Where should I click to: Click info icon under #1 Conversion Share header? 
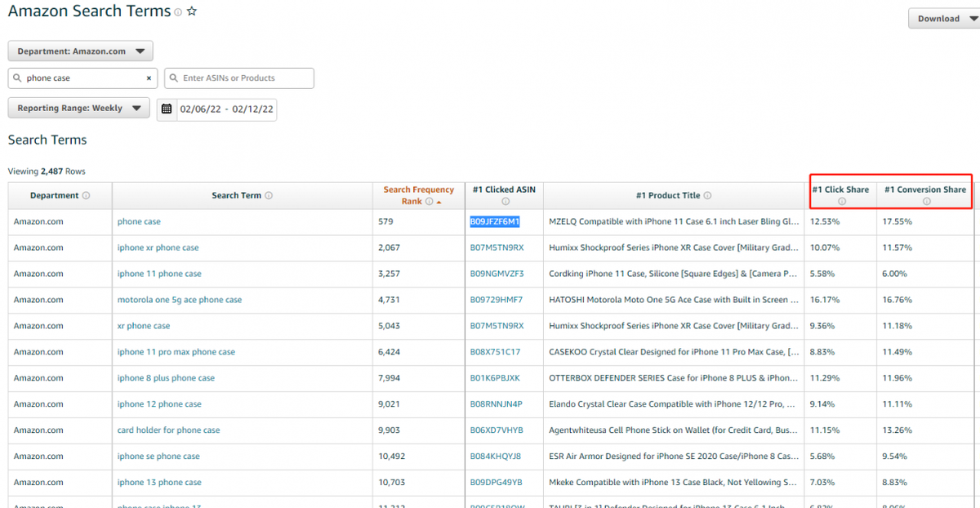[x=926, y=202]
